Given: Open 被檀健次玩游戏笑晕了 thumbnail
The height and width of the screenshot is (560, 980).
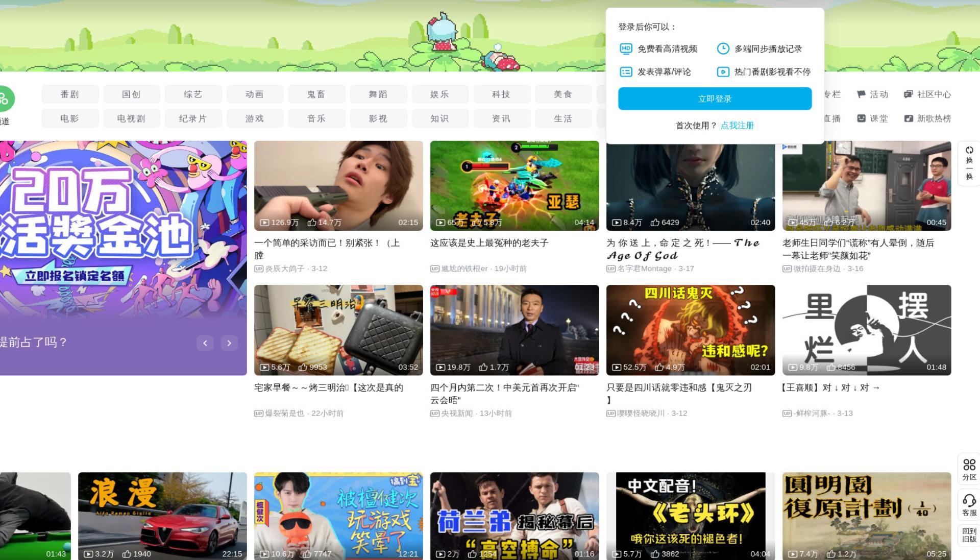Looking at the screenshot, I should tap(338, 516).
